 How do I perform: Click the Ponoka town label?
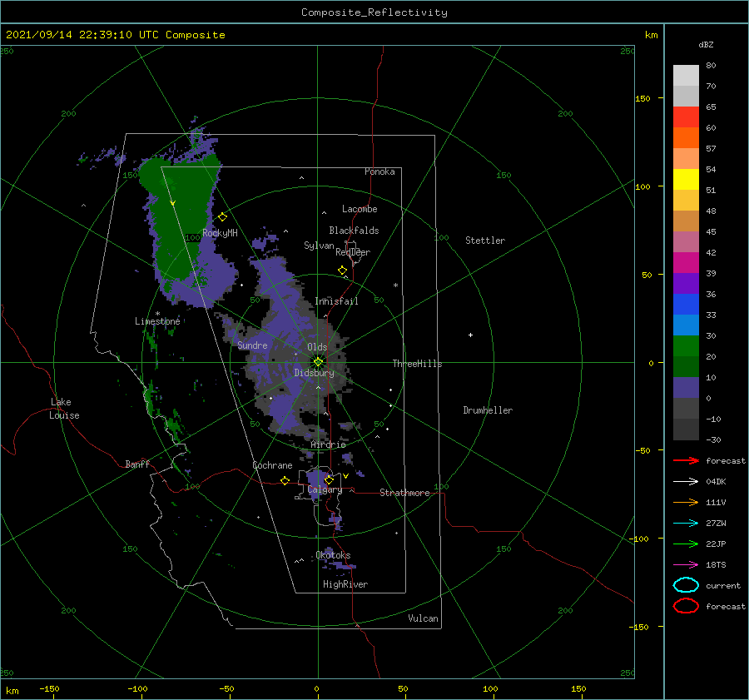tap(379, 171)
